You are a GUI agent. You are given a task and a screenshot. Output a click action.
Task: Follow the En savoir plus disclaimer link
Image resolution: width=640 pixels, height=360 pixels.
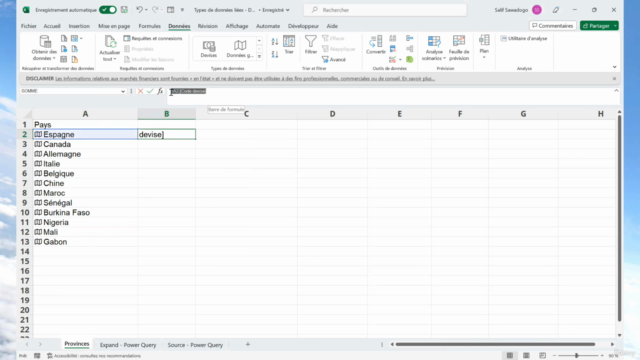[418, 78]
